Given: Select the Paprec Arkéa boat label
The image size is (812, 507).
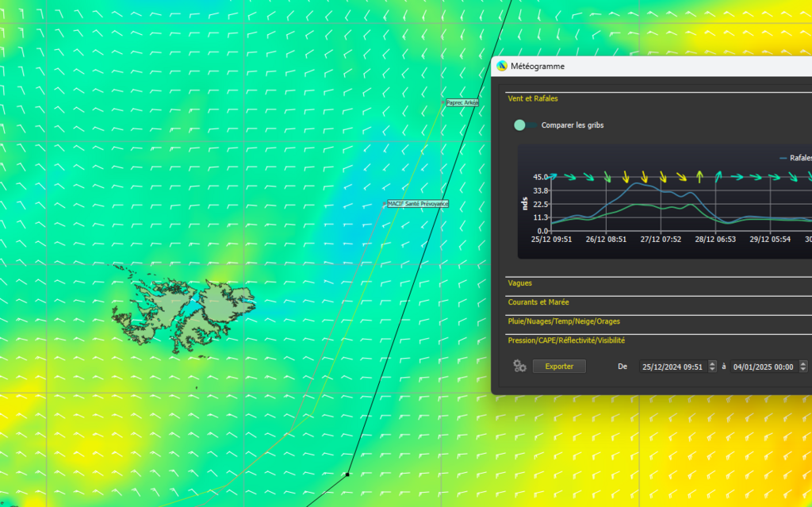Looking at the screenshot, I should [462, 102].
